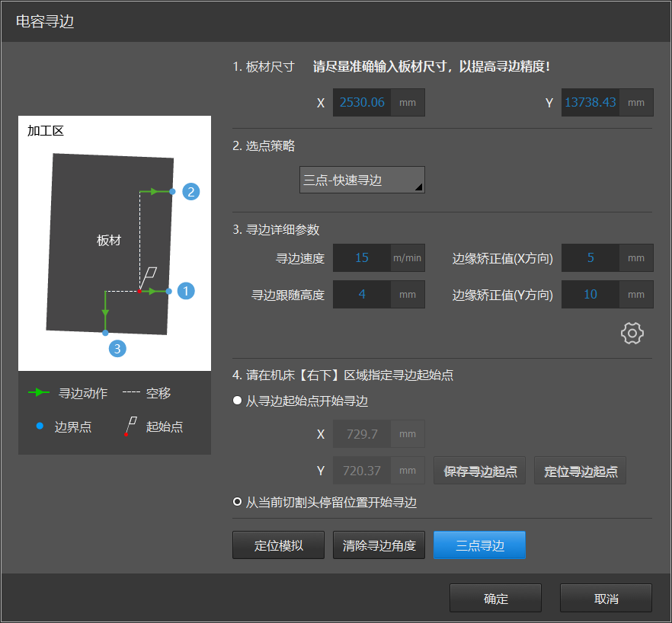Select 从寻边起始点开始寻边 radio option

238,401
